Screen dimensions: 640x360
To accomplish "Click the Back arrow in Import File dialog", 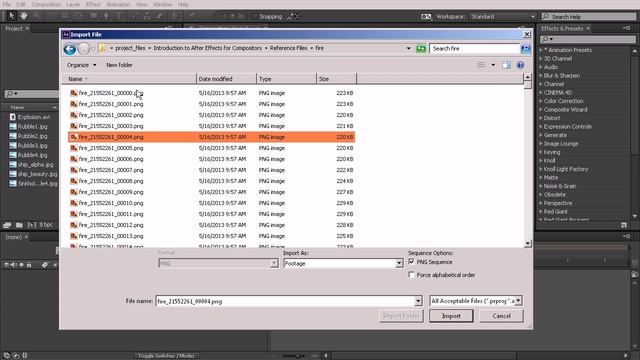I will pyautogui.click(x=70, y=49).
